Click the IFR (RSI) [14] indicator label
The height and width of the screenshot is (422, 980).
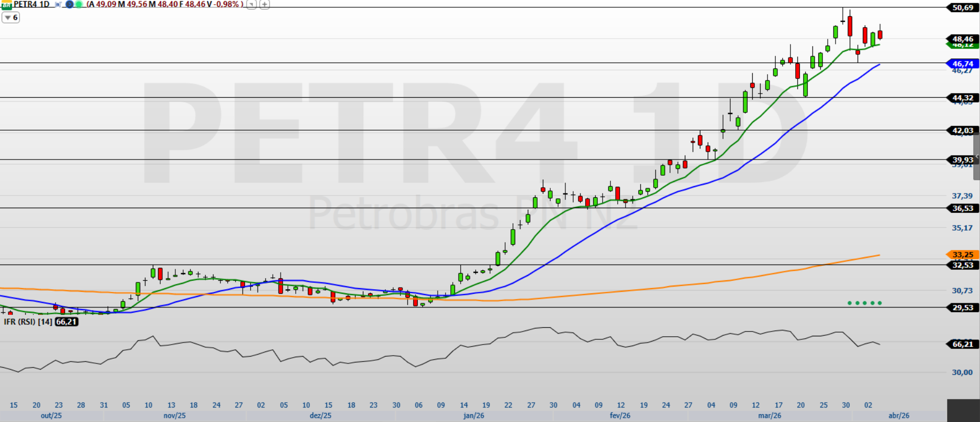[28, 322]
